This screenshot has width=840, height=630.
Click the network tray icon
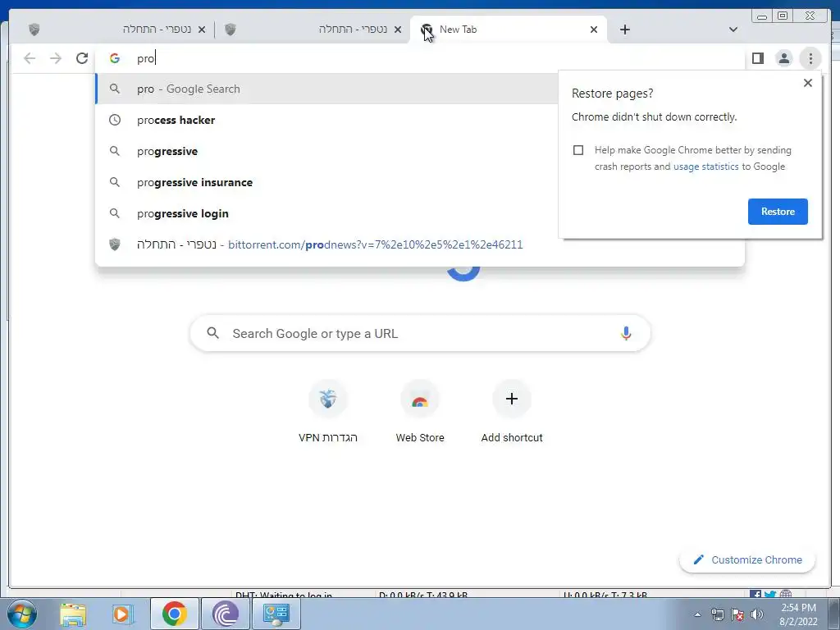click(x=717, y=614)
